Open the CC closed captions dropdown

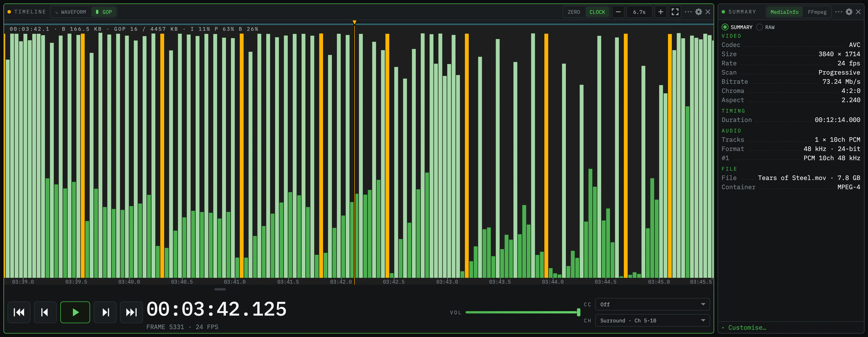point(652,304)
